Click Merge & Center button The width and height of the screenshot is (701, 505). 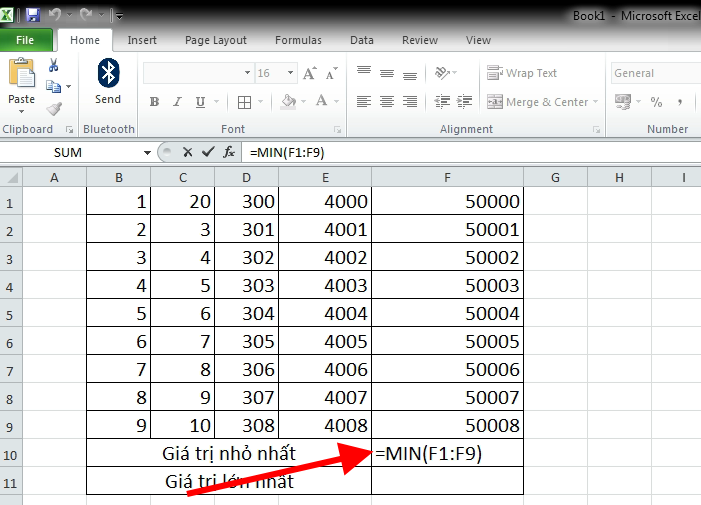click(x=537, y=102)
